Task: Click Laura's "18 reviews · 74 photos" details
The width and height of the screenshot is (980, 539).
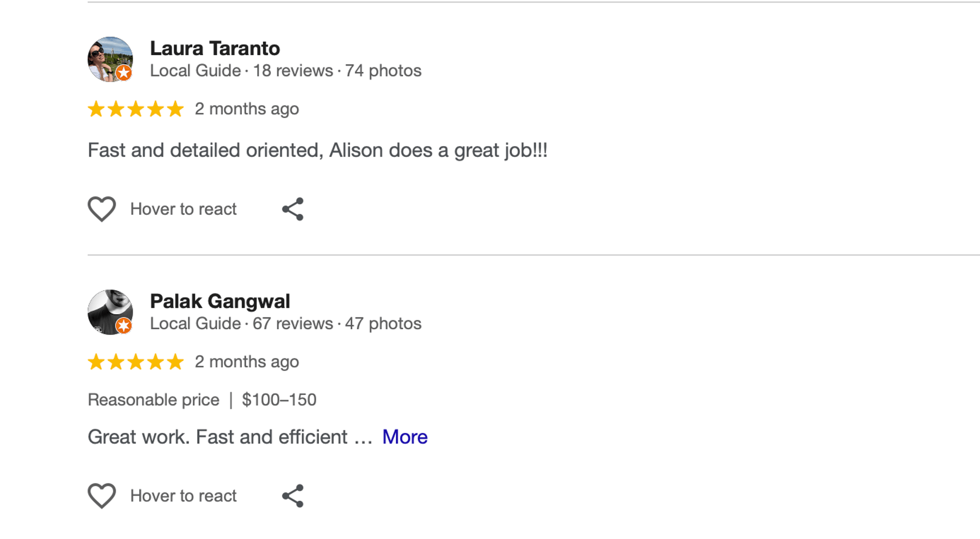Action: (337, 70)
